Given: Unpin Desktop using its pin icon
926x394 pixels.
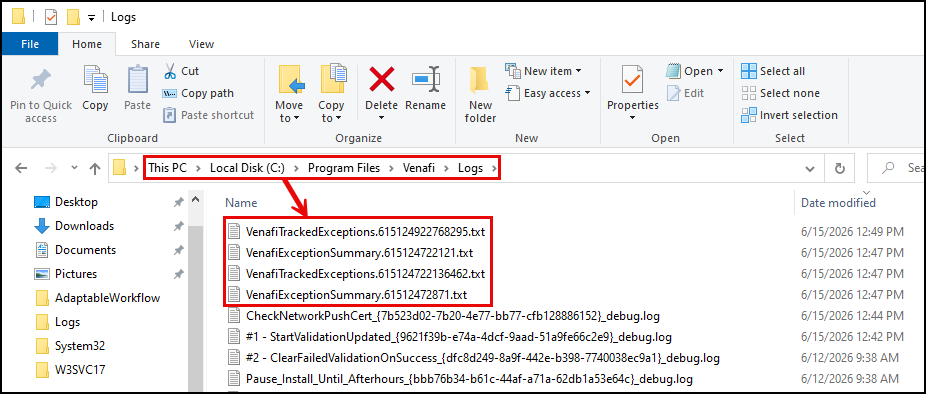Looking at the screenshot, I should pos(178,203).
